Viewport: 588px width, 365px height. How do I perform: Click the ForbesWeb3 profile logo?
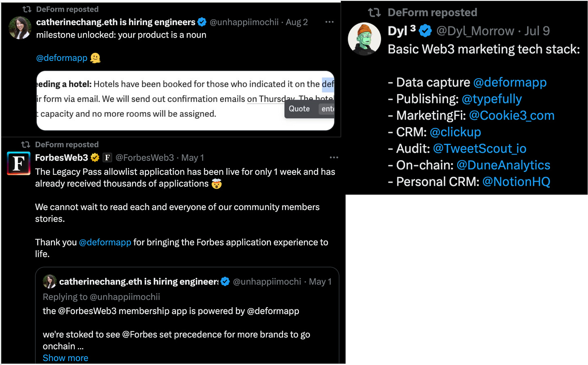pos(19,164)
